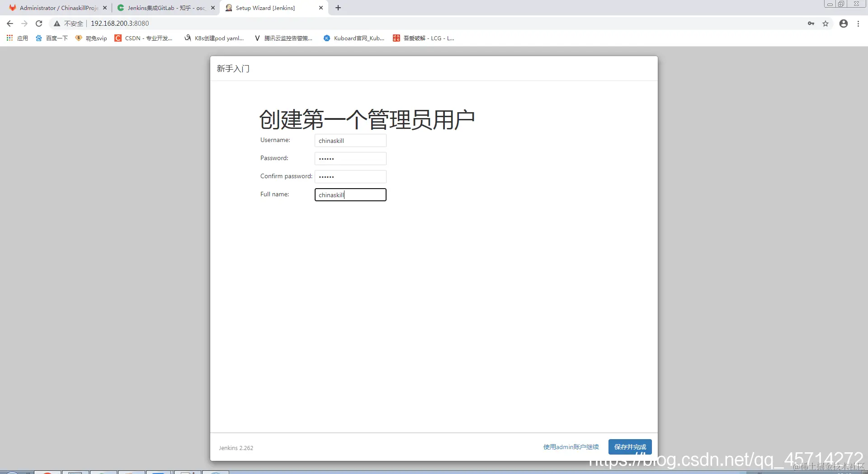Reload the Jenkins setup page
The image size is (868, 474).
click(x=39, y=23)
